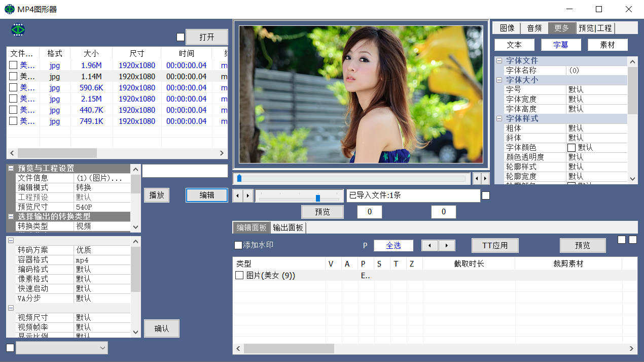644x362 pixels.
Task: Collapse the section above 视频尺寸
Action: click(11, 308)
